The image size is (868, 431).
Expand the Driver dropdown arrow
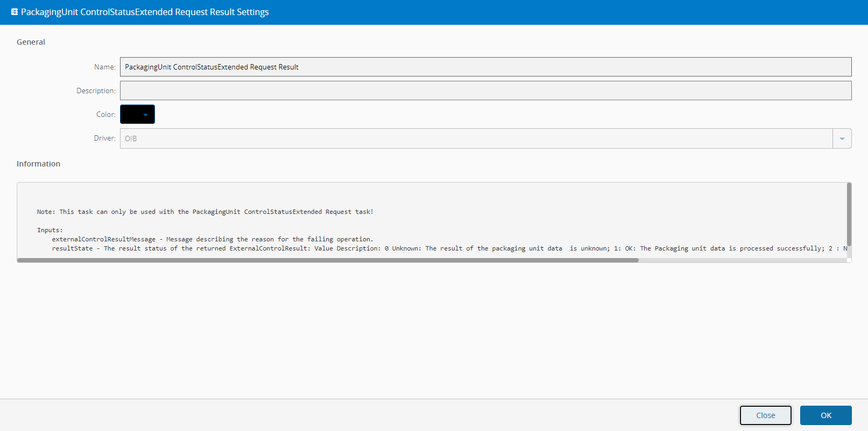[x=842, y=138]
